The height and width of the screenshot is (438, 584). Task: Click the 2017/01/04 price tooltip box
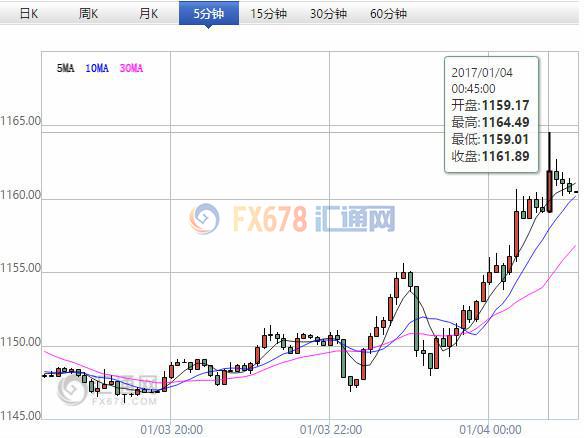(492, 114)
